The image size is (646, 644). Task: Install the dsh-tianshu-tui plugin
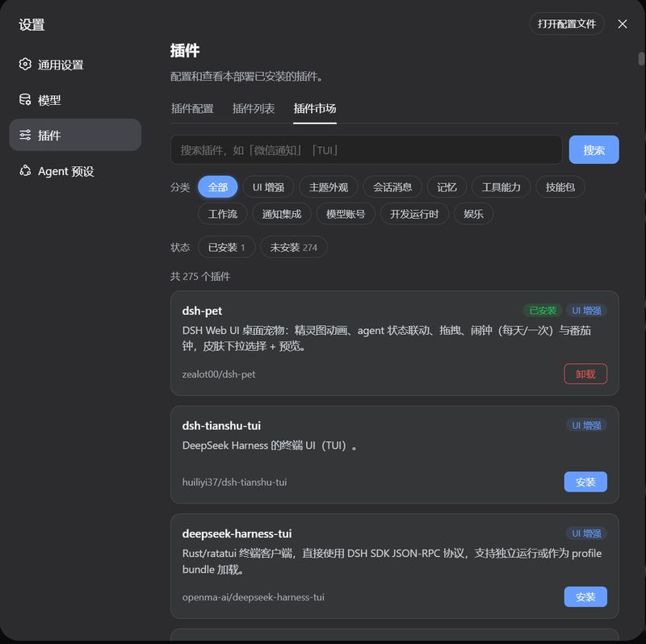585,482
